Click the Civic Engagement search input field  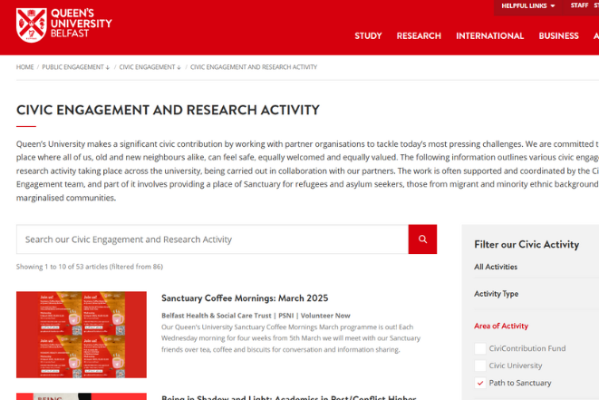click(x=212, y=239)
